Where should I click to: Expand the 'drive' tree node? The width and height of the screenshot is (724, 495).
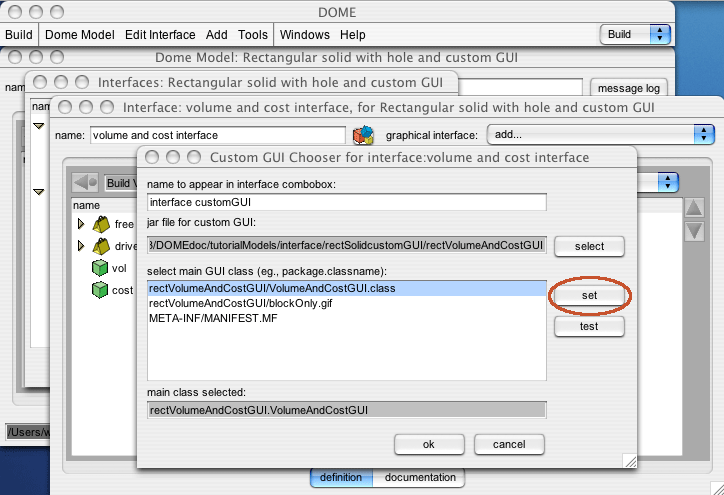point(81,246)
